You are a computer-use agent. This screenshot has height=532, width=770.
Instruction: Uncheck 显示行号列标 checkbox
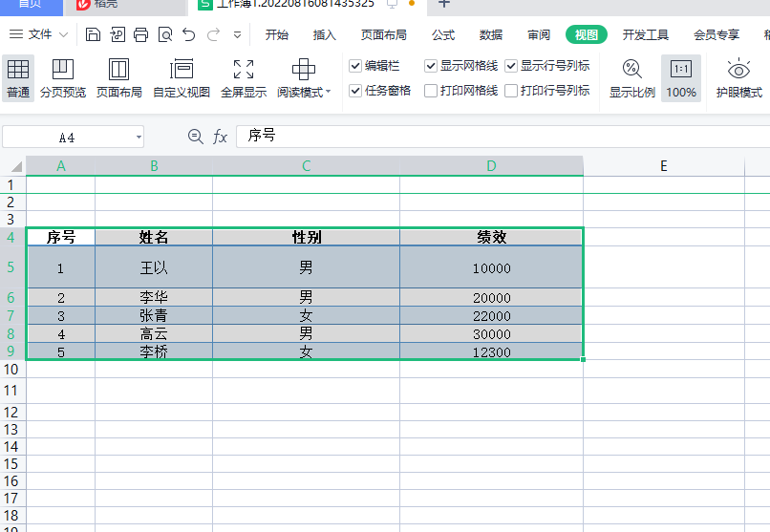511,66
